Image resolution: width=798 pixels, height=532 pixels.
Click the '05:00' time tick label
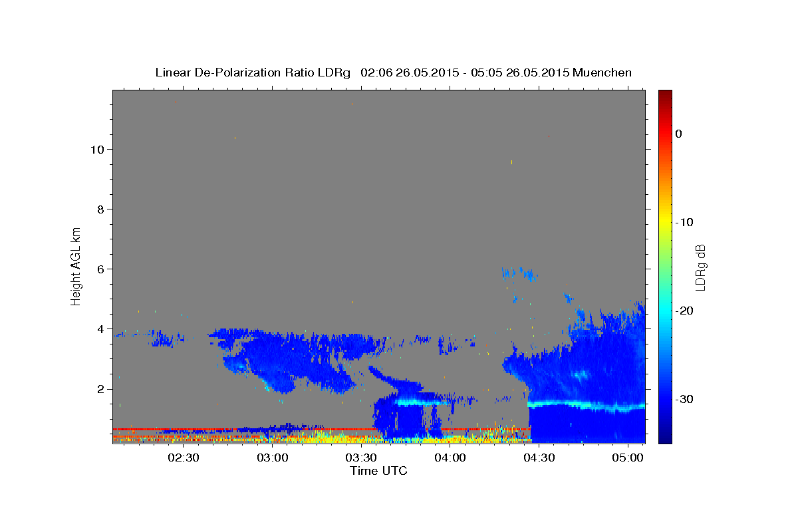[x=628, y=458]
